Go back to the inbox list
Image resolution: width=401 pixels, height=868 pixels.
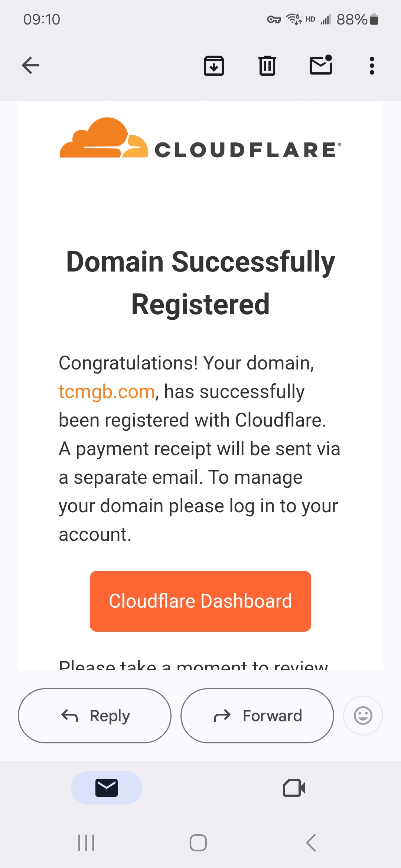click(x=31, y=66)
